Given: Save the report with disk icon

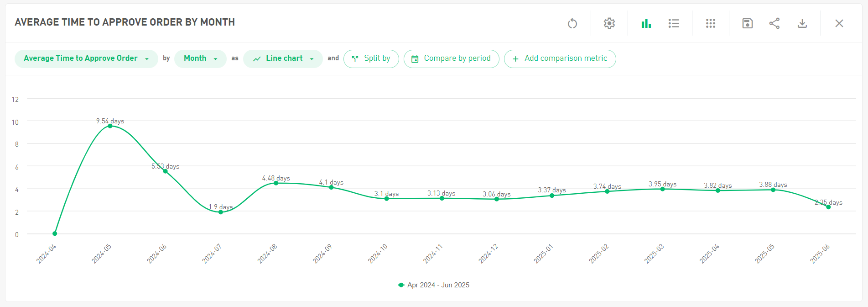Looking at the screenshot, I should click(747, 23).
